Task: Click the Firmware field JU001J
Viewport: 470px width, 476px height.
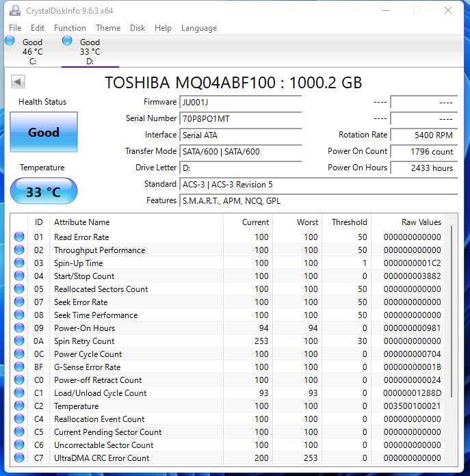Action: click(240, 103)
